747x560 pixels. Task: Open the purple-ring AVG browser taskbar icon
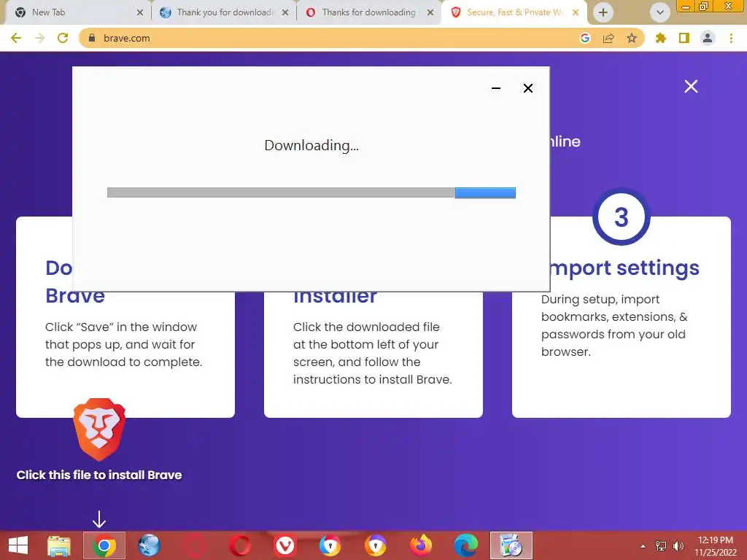pos(376,545)
